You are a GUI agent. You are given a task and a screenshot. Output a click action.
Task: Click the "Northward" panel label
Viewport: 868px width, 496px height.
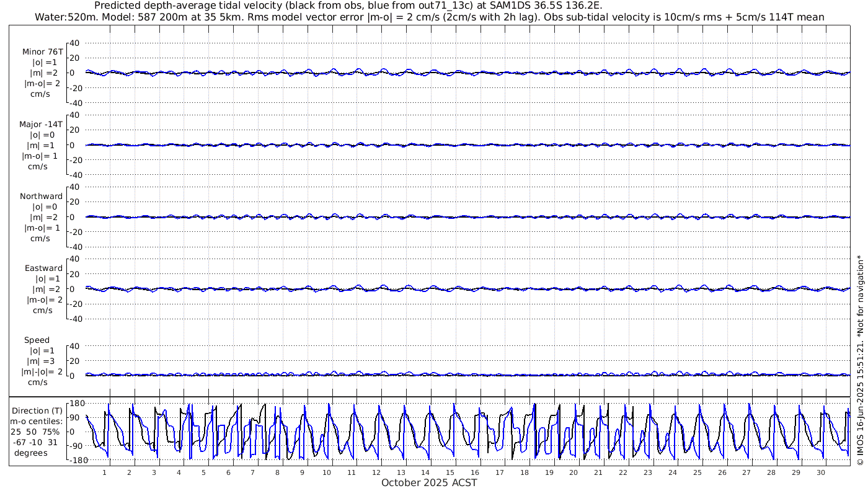41,197
